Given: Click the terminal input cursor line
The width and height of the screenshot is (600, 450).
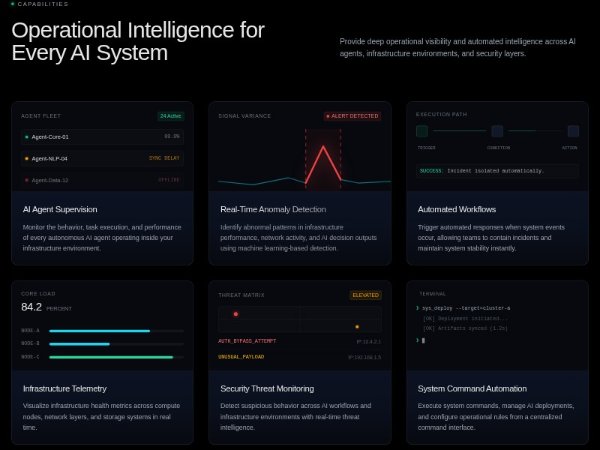Looking at the screenshot, I should pyautogui.click(x=424, y=340).
